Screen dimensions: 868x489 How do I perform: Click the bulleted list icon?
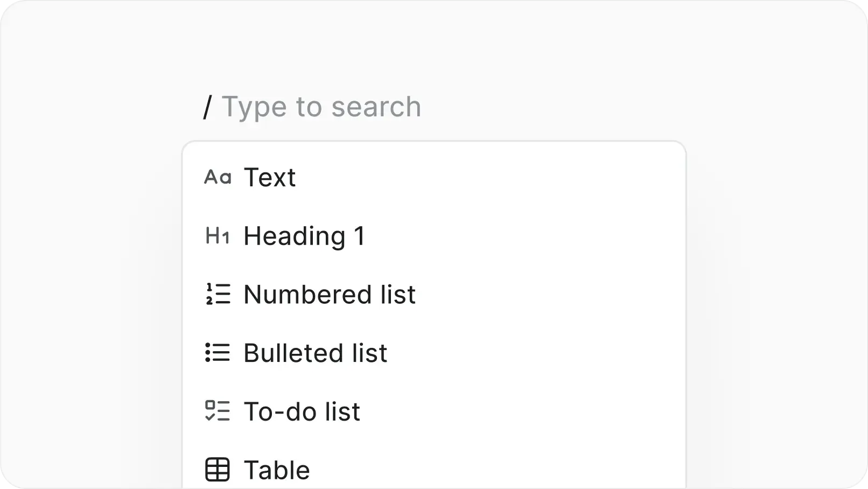pyautogui.click(x=219, y=353)
